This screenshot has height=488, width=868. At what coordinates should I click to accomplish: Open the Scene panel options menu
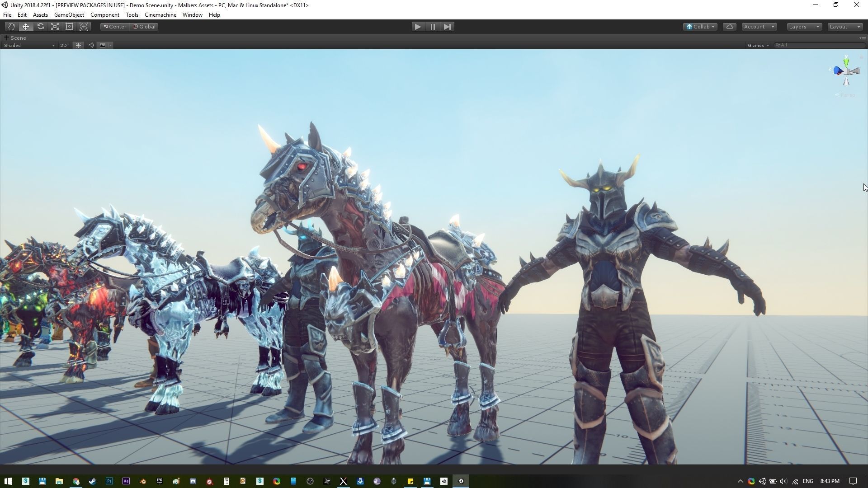pos(862,38)
